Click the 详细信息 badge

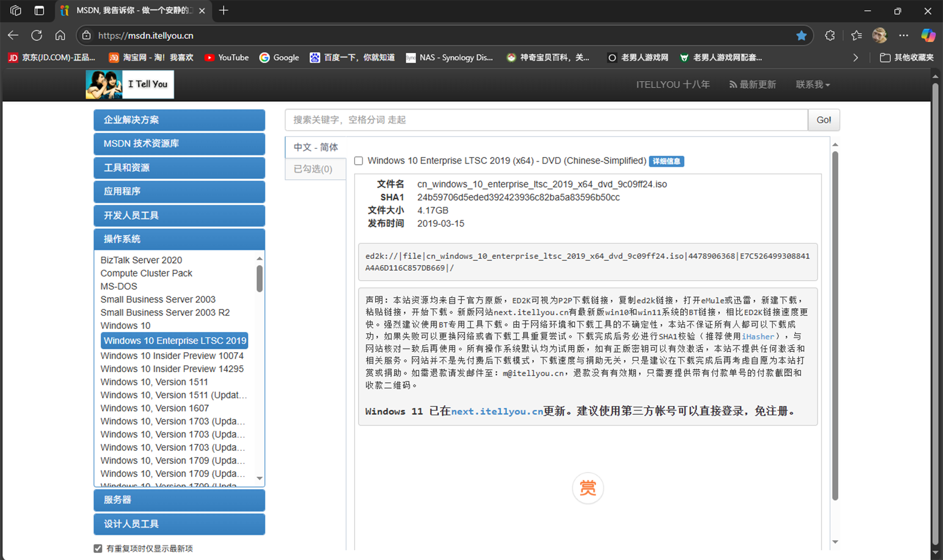666,161
